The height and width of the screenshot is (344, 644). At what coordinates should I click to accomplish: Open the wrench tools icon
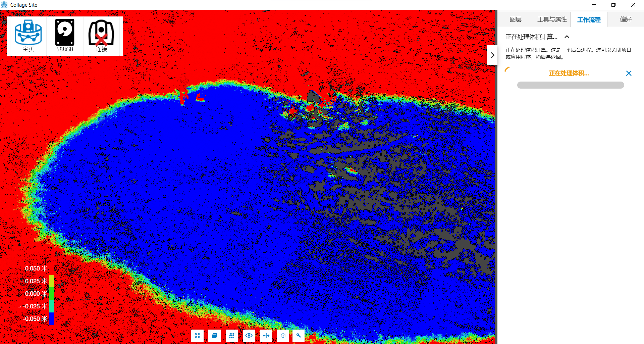point(299,335)
